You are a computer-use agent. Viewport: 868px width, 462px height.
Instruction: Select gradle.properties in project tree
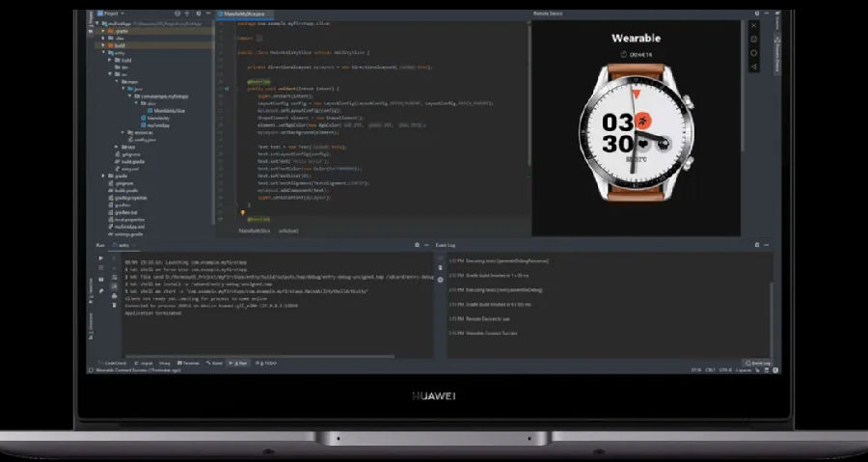[128, 198]
